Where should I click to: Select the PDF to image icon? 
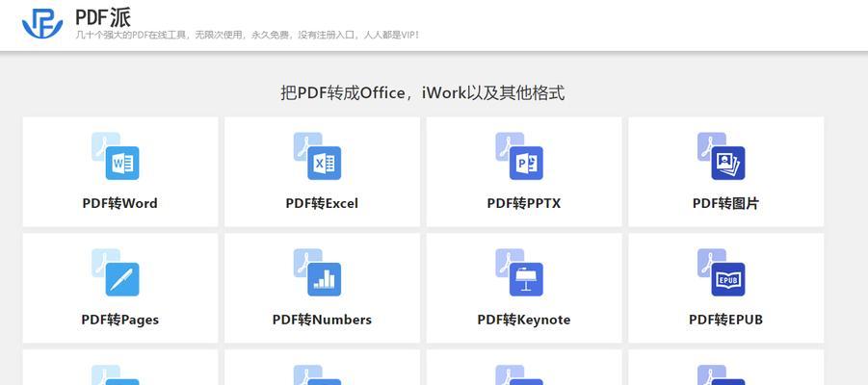(722, 156)
